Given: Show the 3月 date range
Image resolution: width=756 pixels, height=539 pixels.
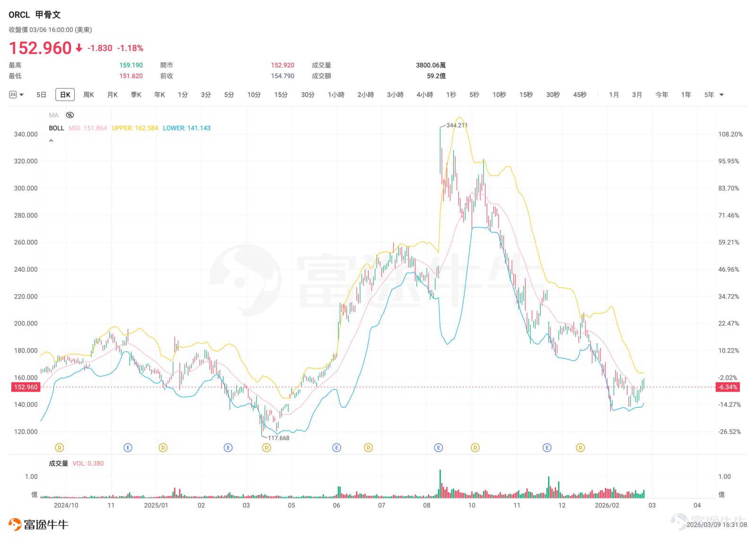Looking at the screenshot, I should (x=637, y=95).
